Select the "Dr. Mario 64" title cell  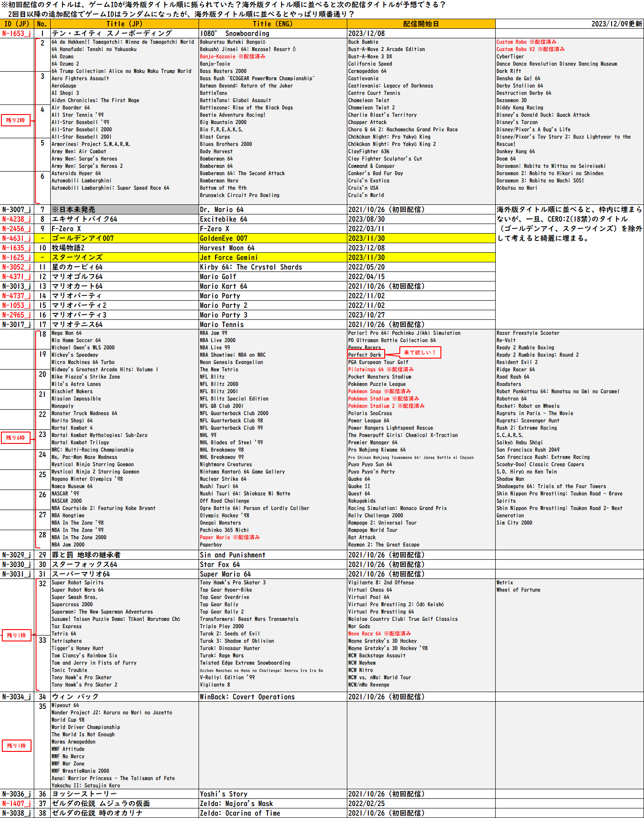tap(272, 209)
